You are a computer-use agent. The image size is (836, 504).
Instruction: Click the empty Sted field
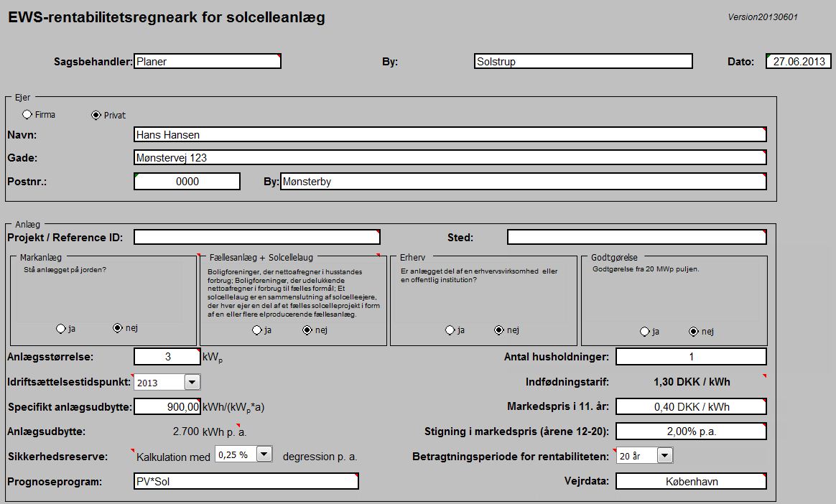click(x=636, y=237)
